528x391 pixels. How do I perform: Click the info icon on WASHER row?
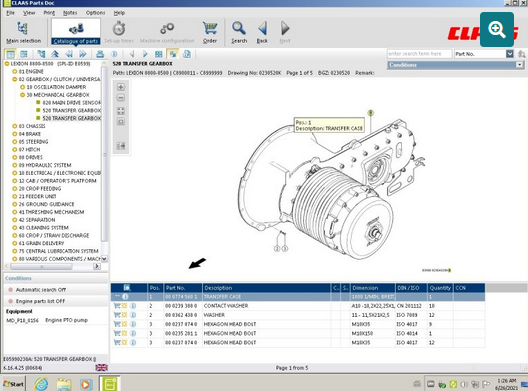[x=133, y=315]
